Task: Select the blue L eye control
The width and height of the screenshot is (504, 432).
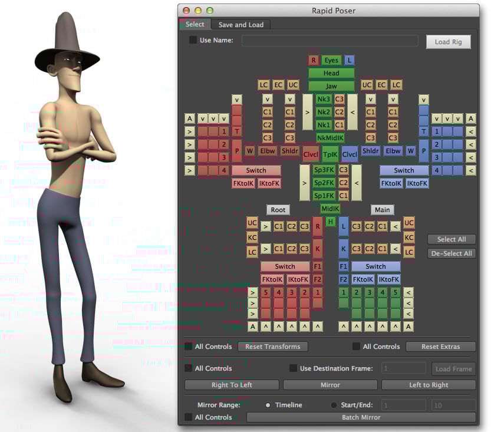Action: (x=350, y=60)
